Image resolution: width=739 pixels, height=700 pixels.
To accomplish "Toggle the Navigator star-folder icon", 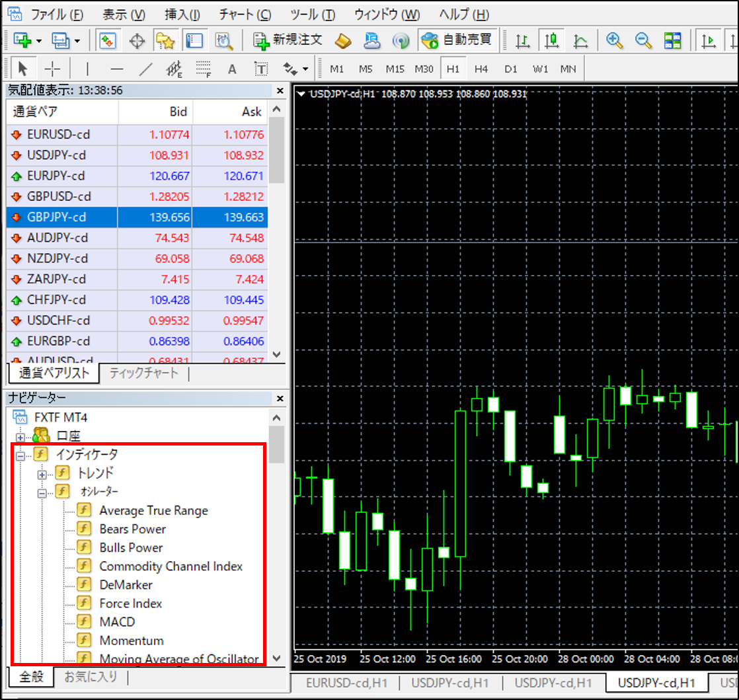I will [x=165, y=41].
